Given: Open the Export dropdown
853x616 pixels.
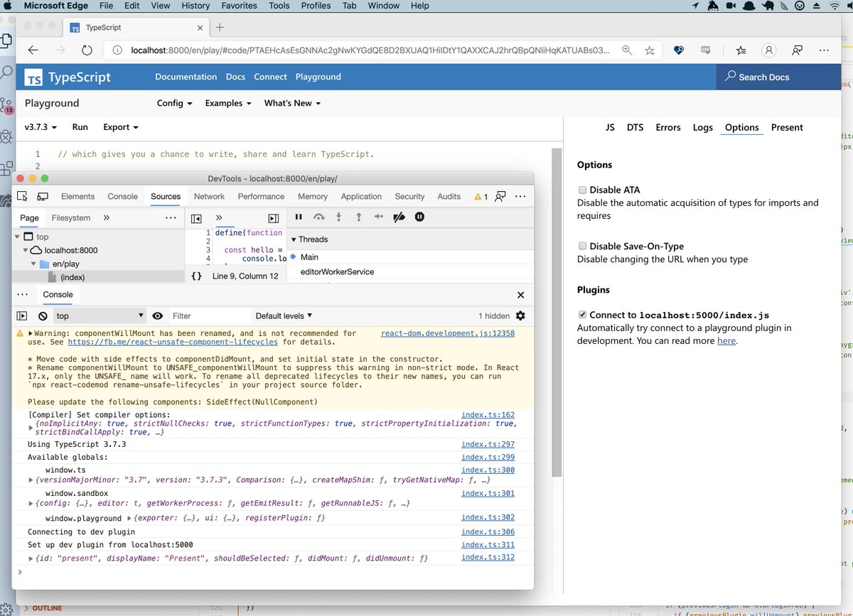Looking at the screenshot, I should tap(121, 127).
